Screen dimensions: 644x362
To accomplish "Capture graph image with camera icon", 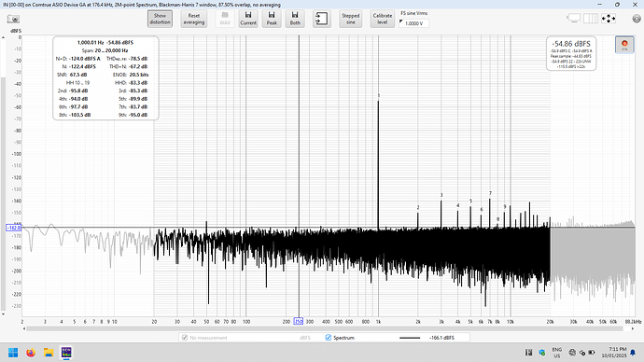I will (x=13, y=20).
